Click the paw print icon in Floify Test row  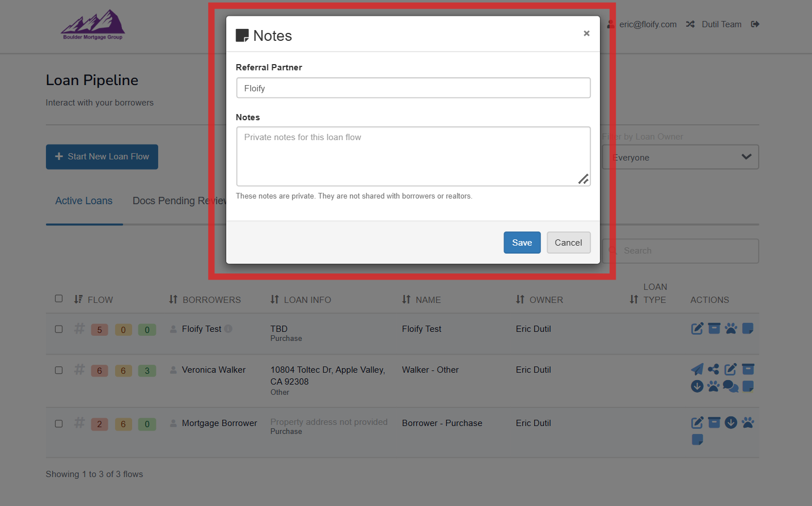731,328
